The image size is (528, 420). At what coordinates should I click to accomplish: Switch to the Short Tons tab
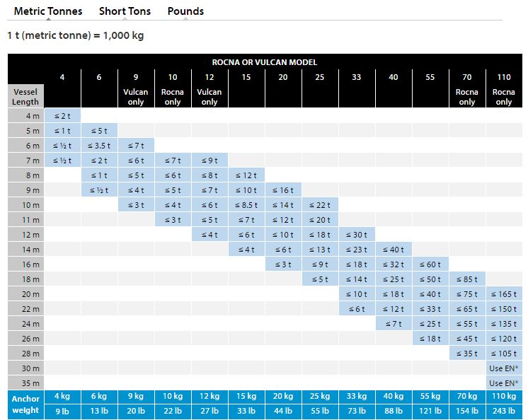(x=125, y=11)
